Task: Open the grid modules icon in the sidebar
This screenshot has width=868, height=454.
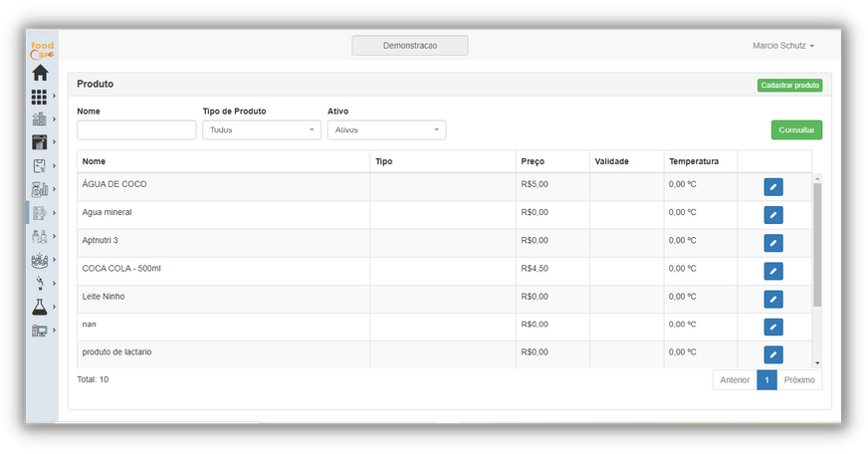Action: [x=39, y=97]
